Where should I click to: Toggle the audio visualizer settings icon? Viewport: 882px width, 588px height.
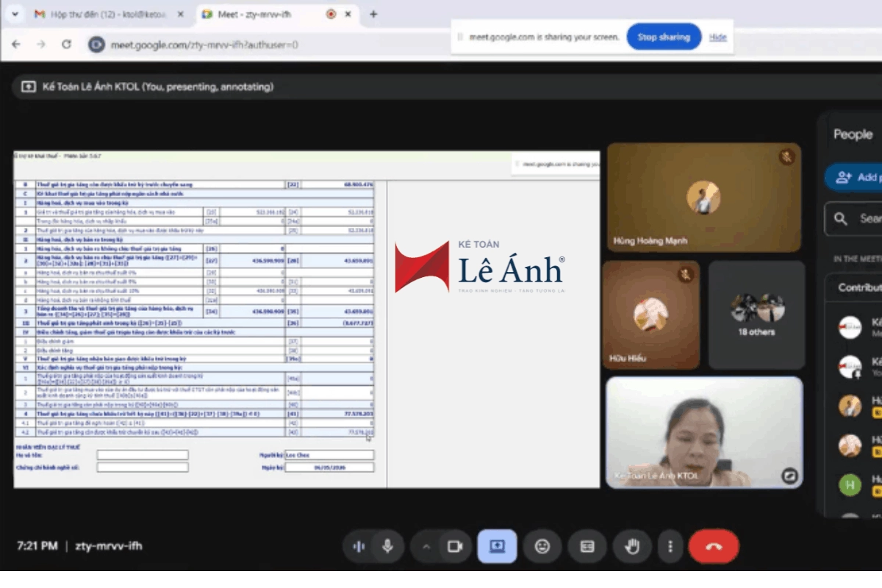[359, 546]
